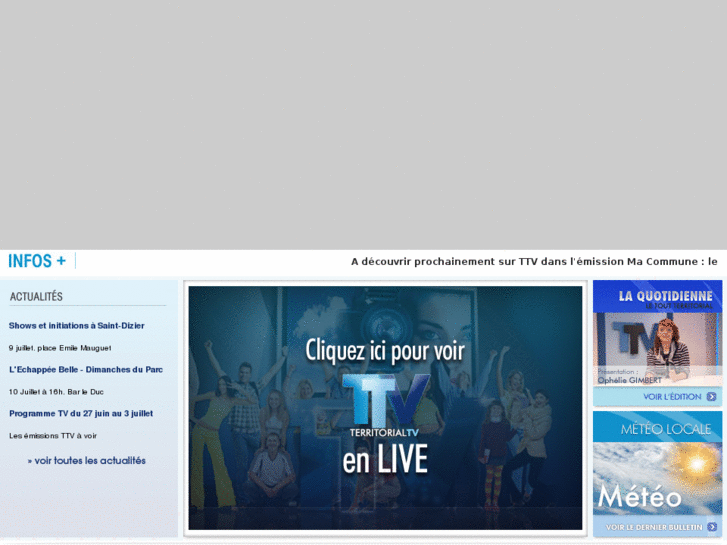Click the Météo Locale header
Screen dimensions: 727x545
tap(657, 427)
